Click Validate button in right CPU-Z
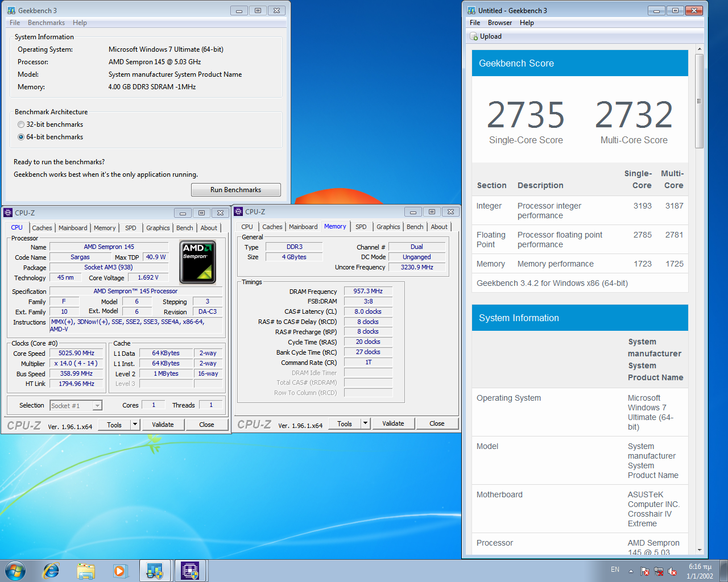 tap(393, 423)
